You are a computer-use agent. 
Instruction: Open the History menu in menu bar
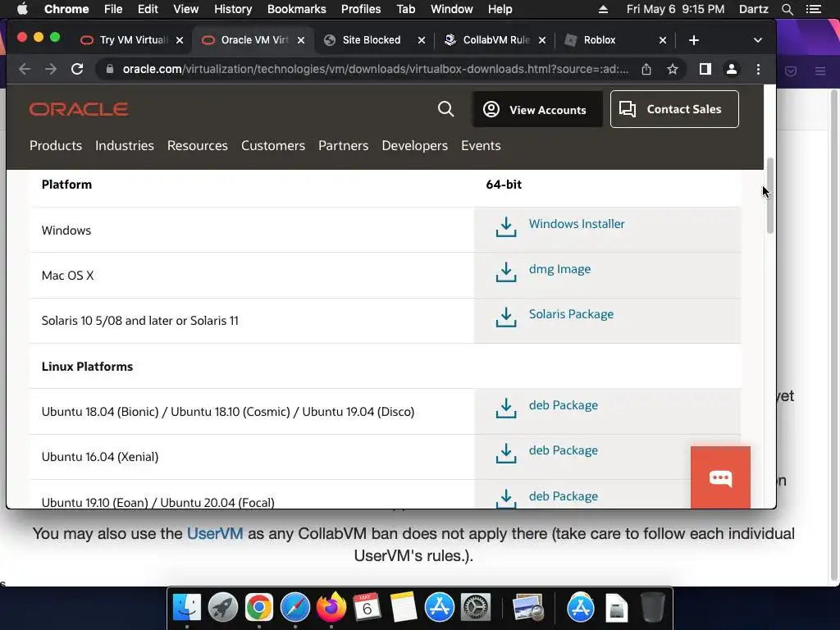[233, 9]
